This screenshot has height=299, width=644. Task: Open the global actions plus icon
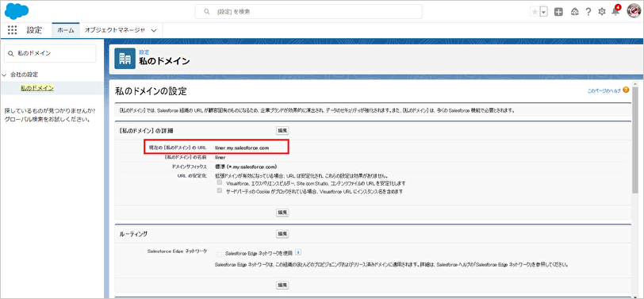[x=558, y=12]
